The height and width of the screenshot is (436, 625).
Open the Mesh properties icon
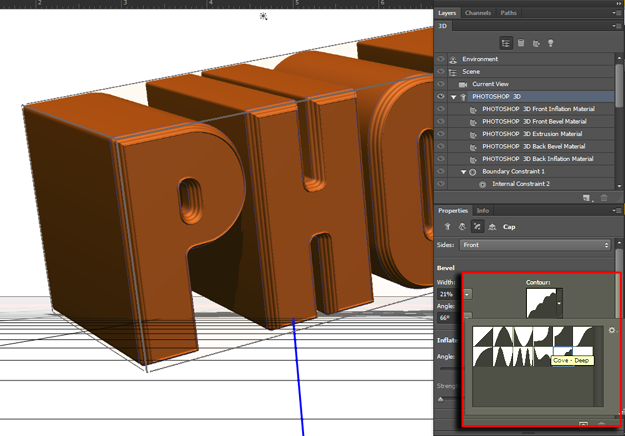[x=446, y=227]
